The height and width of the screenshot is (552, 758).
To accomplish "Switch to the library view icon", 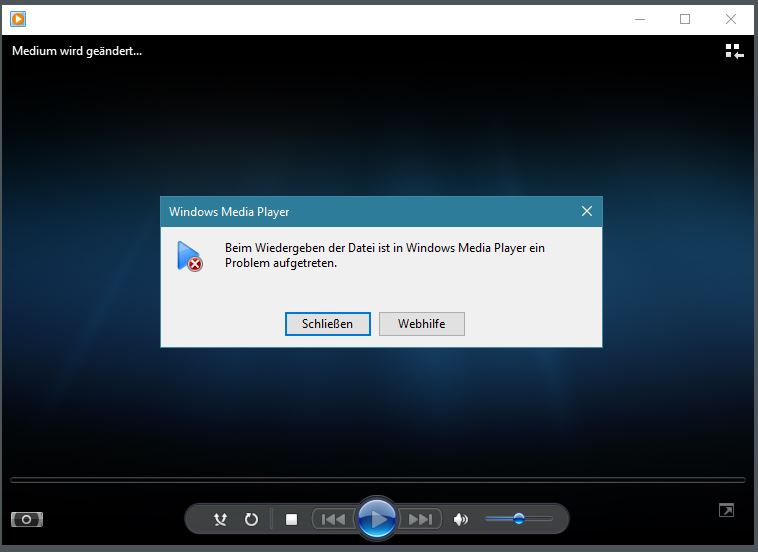I will tap(734, 51).
